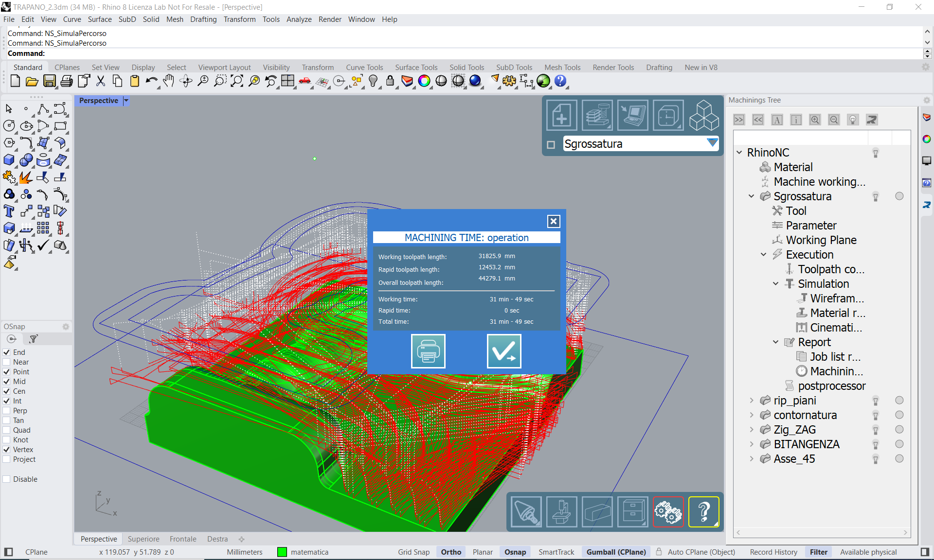
Task: Click the RhinoNC stock block icon
Action: click(x=597, y=512)
